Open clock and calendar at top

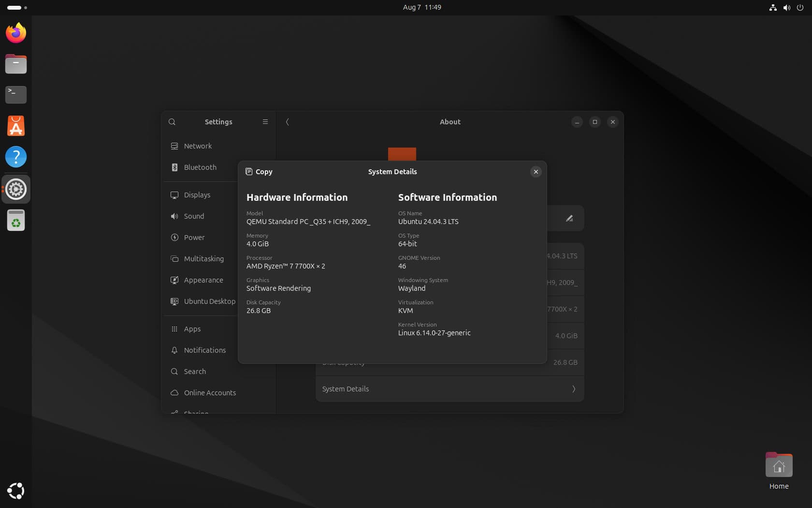pos(422,7)
